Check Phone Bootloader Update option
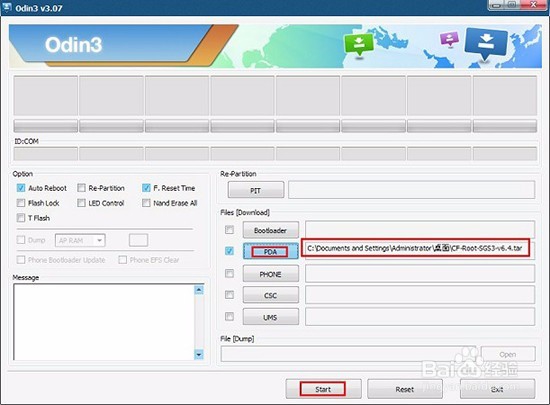Image resolution: width=550 pixels, height=405 pixels. coord(21,260)
